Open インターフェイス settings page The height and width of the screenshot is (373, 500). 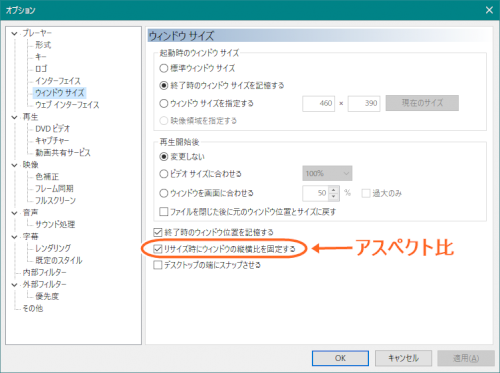58,81
